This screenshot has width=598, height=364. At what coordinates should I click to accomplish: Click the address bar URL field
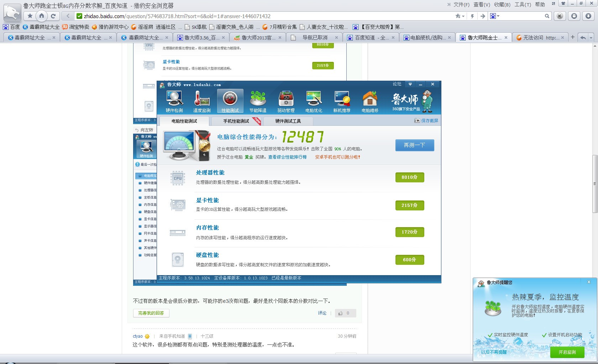tap(263, 16)
